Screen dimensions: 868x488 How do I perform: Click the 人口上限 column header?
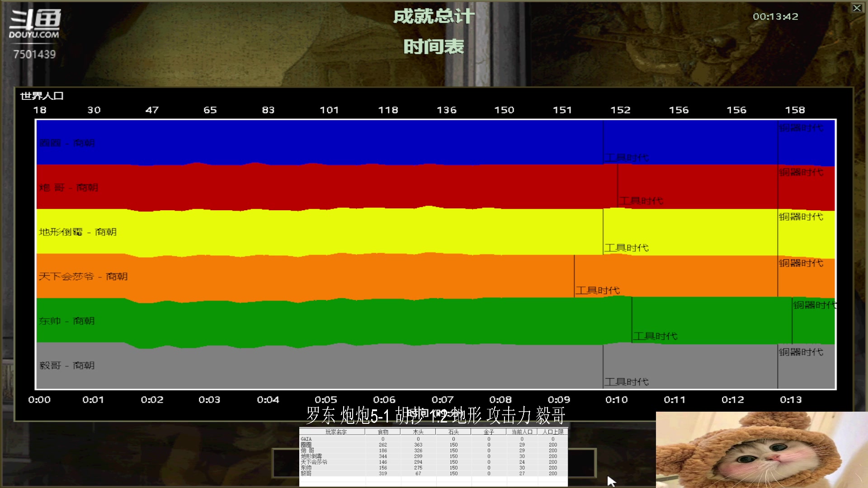[x=553, y=432]
